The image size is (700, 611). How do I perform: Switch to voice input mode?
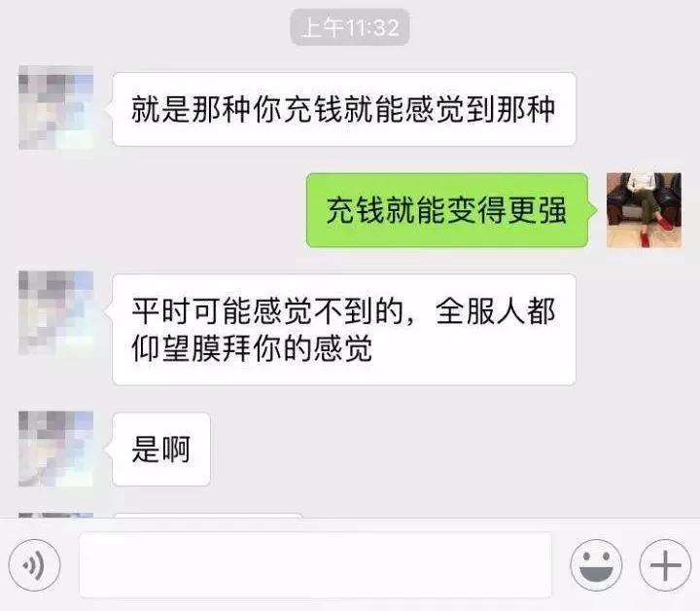[34, 565]
